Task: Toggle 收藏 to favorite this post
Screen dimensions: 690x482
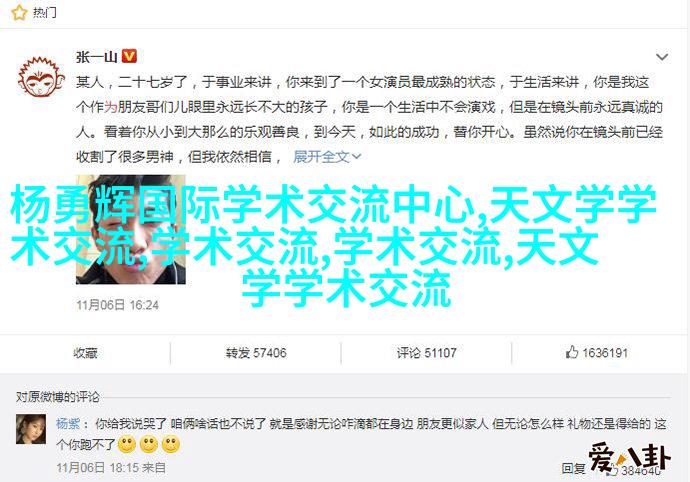Action: tap(85, 353)
